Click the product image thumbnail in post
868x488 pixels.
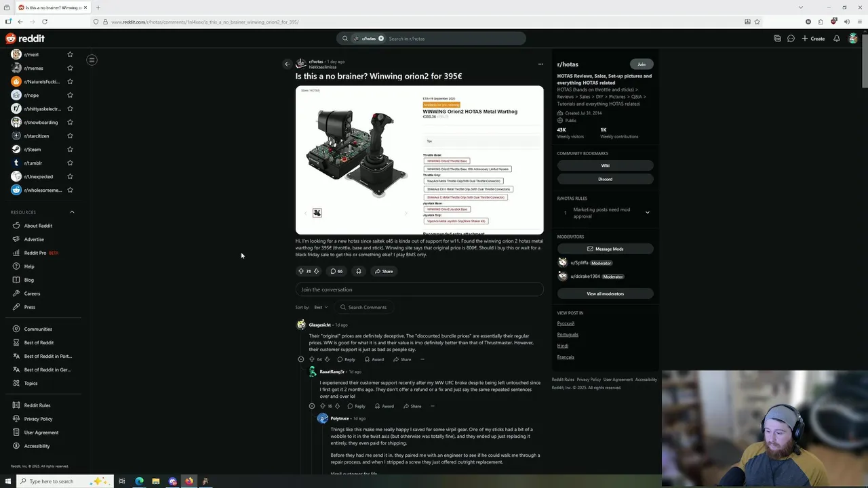point(317,213)
